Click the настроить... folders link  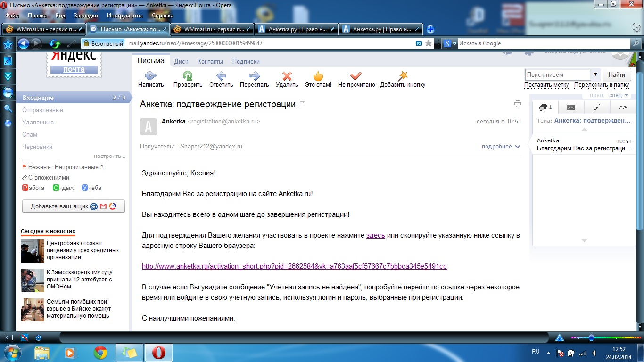[109, 156]
